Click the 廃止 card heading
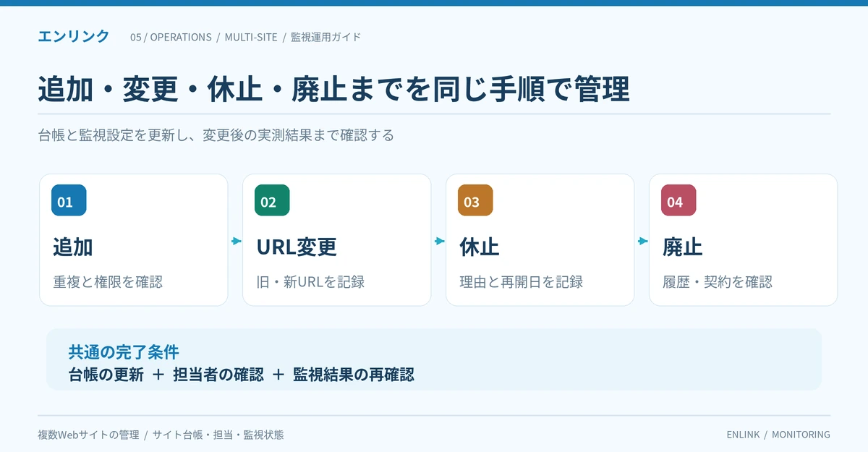This screenshot has height=452, width=868. [683, 247]
